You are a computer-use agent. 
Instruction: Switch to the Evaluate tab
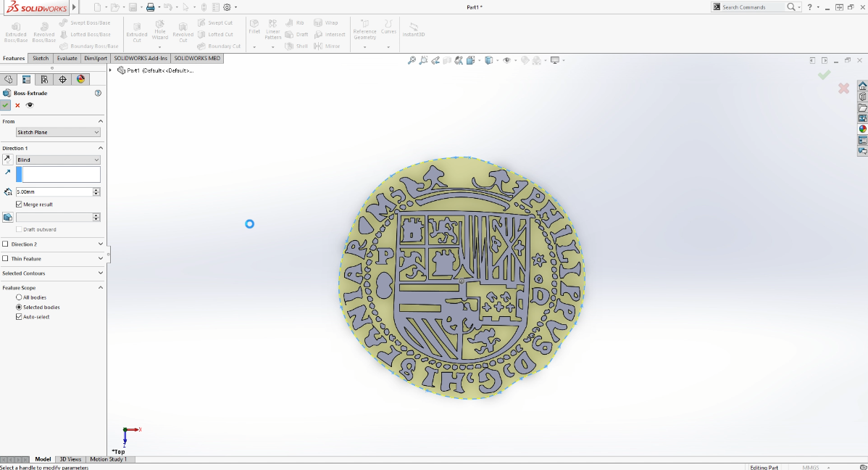click(x=67, y=58)
